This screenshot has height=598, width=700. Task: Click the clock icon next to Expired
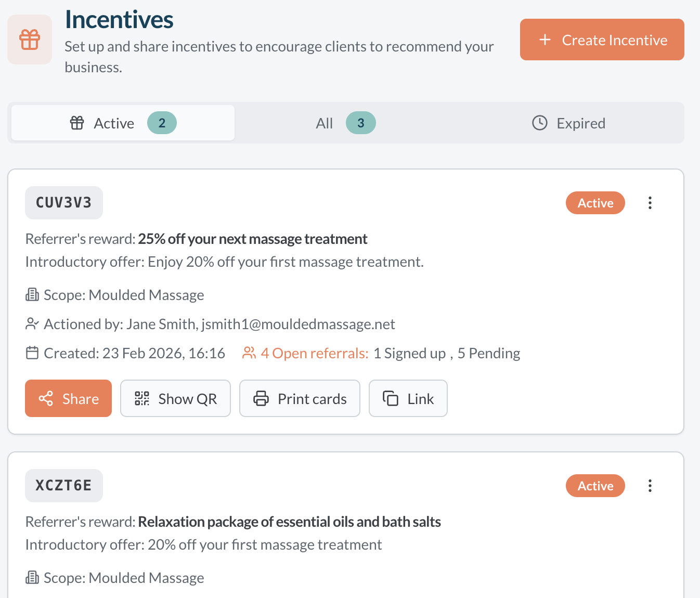539,123
